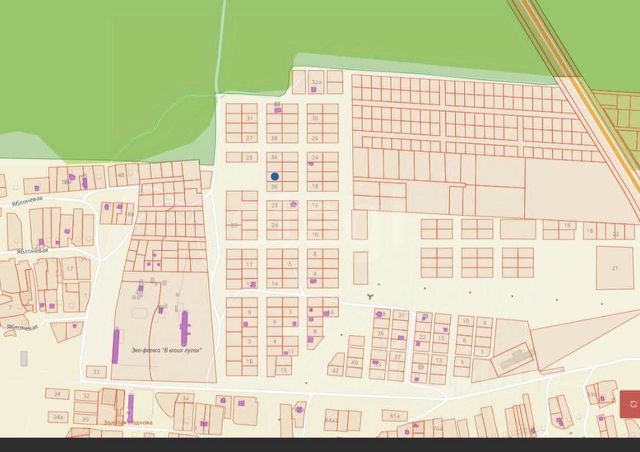Select the eco-farm label text
The height and width of the screenshot is (452, 640).
[167, 350]
